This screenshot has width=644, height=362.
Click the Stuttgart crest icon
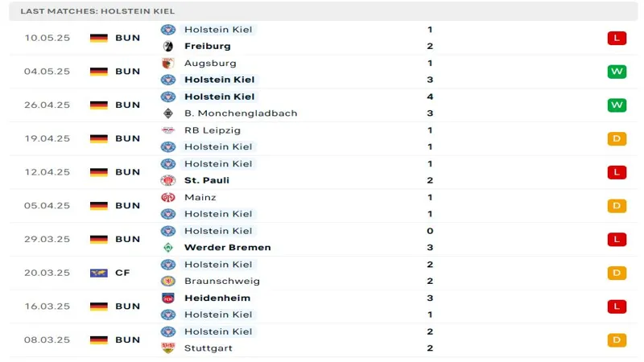coord(168,348)
